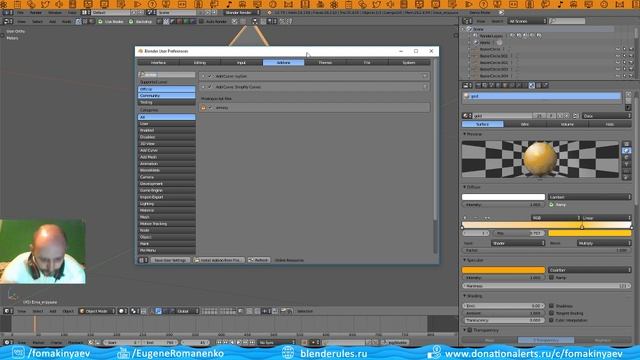Click the preferences window vertical scrollbar

click(x=435, y=139)
